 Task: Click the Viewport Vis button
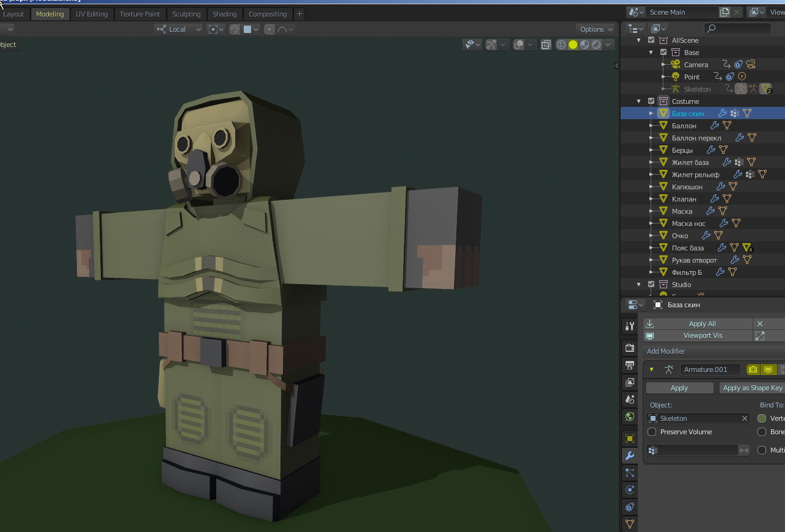pos(703,335)
